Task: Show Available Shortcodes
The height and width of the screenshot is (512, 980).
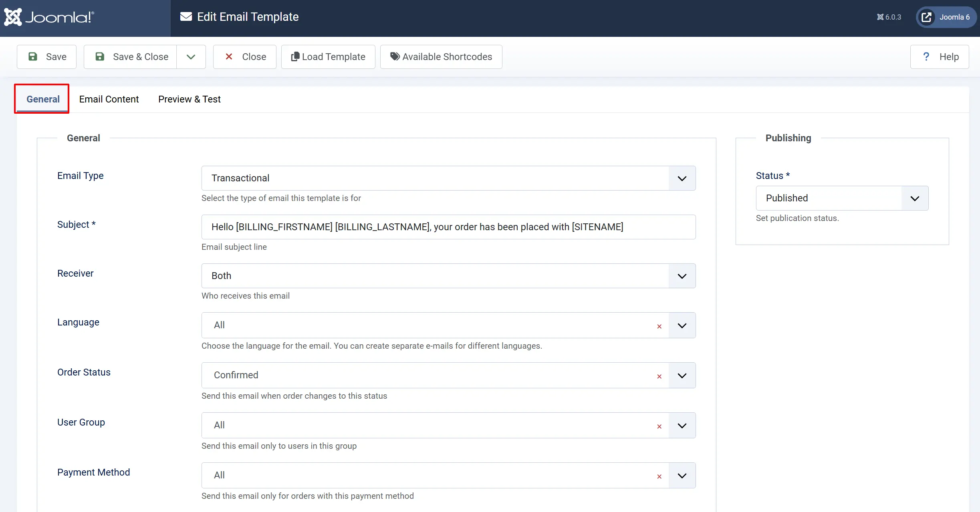Action: coord(441,57)
